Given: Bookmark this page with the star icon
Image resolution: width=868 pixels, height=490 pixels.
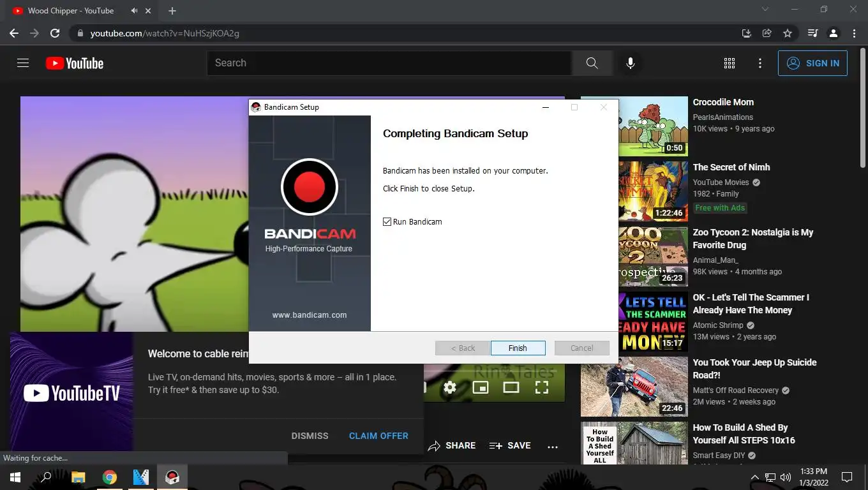Looking at the screenshot, I should pos(788,33).
